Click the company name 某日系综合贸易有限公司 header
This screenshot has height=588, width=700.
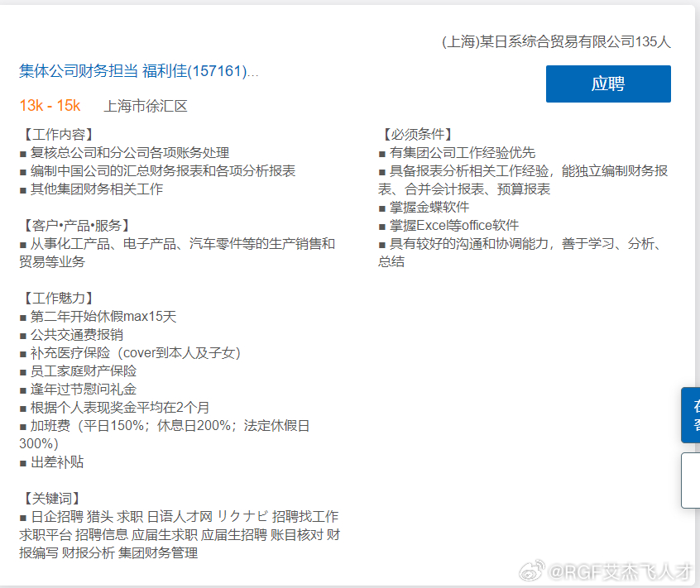pos(556,42)
